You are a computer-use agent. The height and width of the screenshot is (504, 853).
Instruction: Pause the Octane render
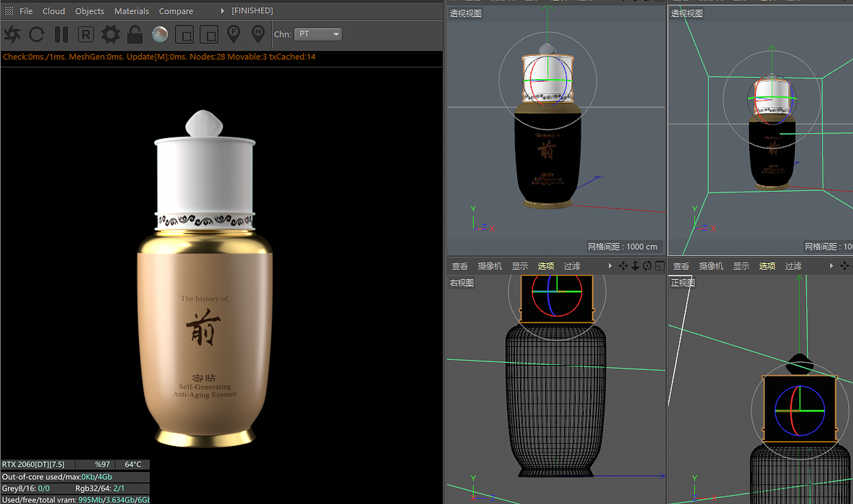[x=61, y=34]
